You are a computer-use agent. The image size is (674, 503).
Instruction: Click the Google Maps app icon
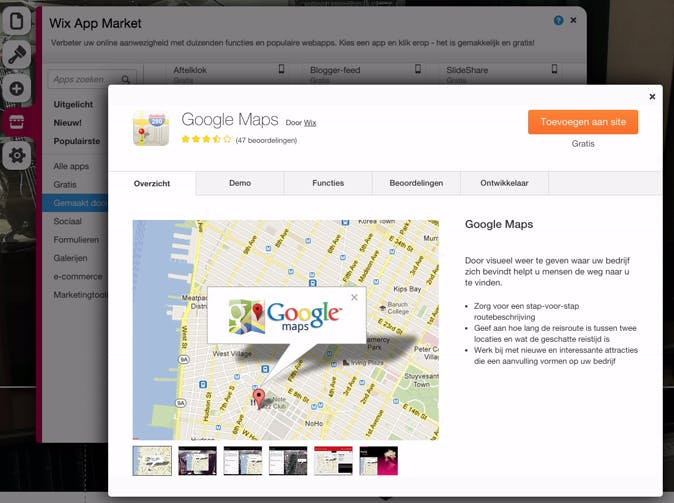151,129
